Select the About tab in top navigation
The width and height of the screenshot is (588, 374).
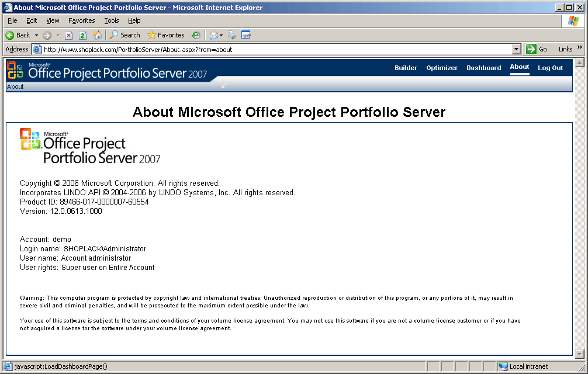click(x=520, y=67)
